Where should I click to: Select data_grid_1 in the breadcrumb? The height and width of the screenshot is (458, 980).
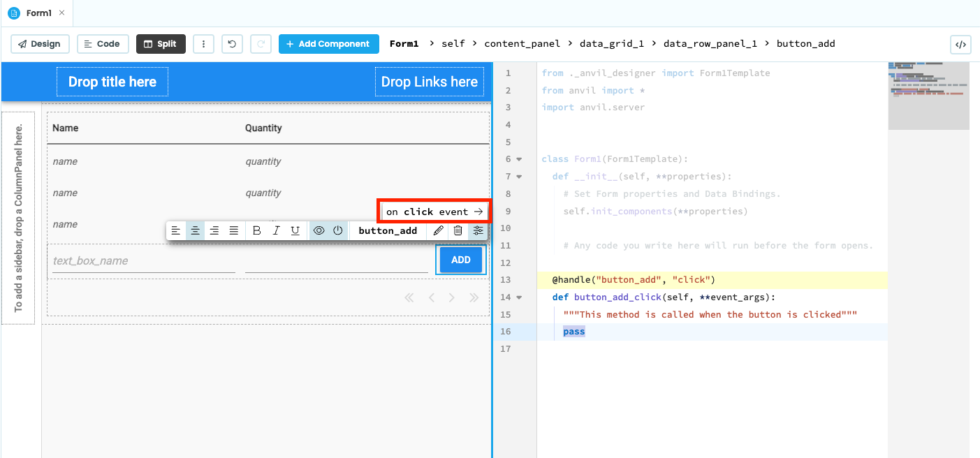(x=612, y=44)
